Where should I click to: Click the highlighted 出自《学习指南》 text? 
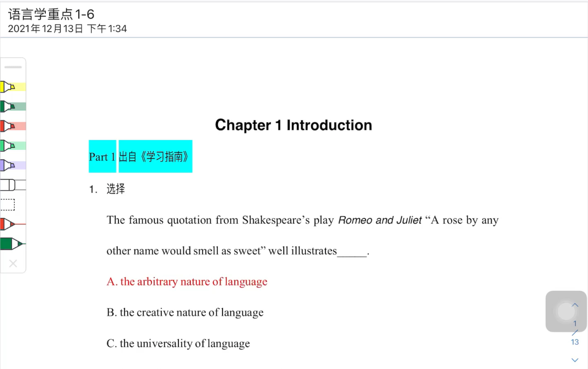pyautogui.click(x=155, y=156)
